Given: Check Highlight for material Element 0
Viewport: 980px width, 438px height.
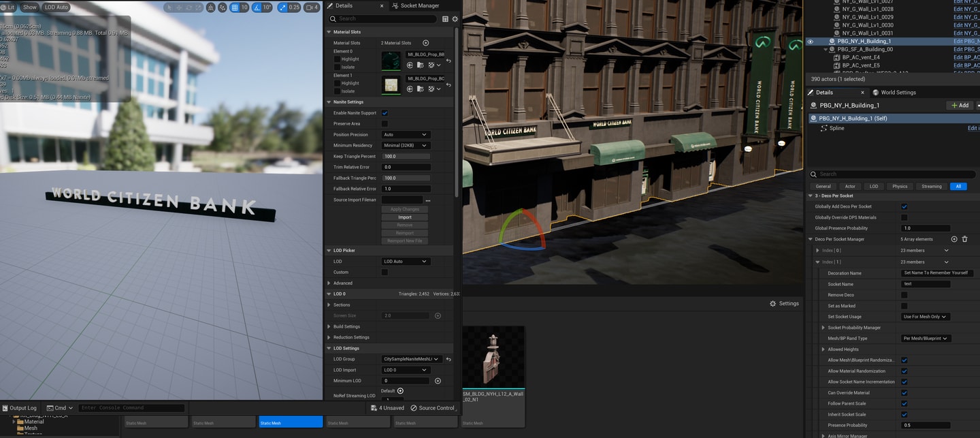Looking at the screenshot, I should click(337, 59).
